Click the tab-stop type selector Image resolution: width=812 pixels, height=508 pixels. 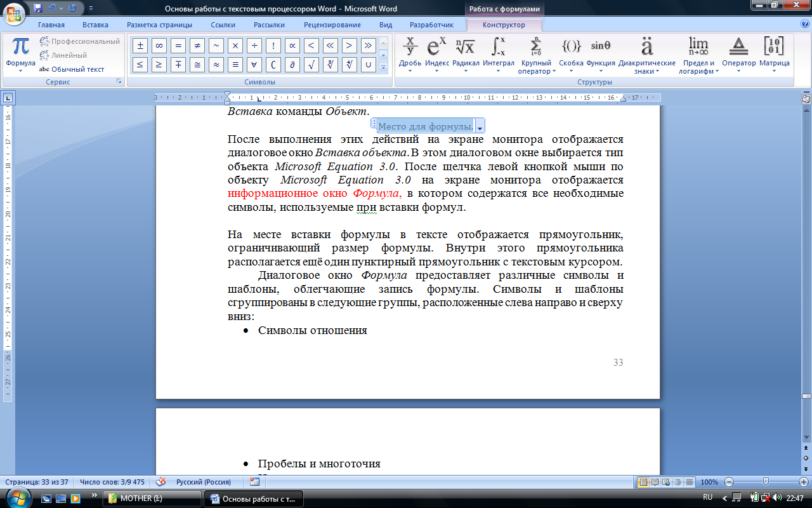[x=8, y=98]
